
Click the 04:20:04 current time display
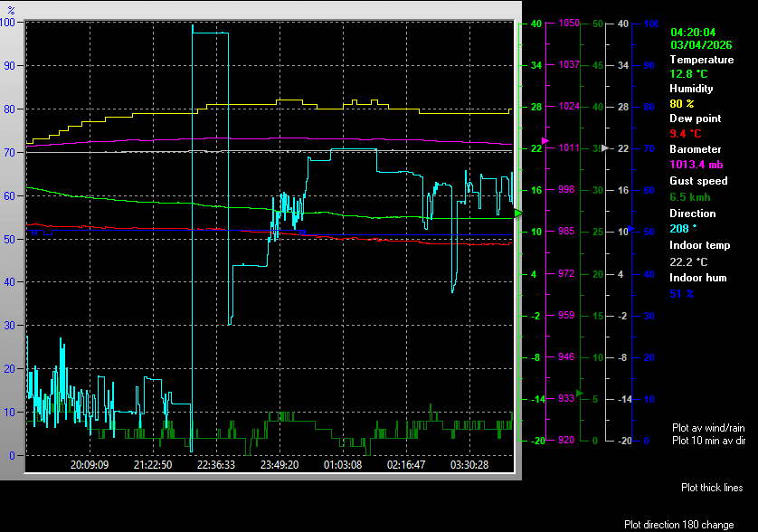point(693,32)
